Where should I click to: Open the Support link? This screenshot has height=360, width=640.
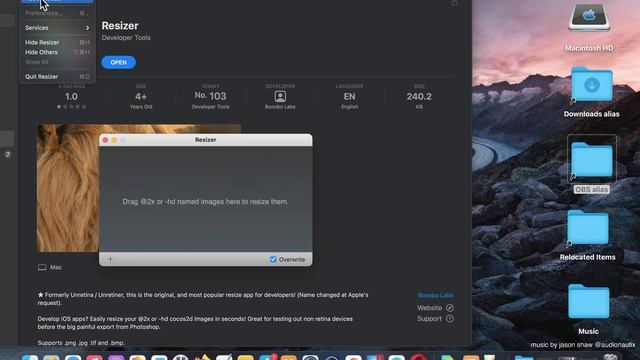point(429,318)
